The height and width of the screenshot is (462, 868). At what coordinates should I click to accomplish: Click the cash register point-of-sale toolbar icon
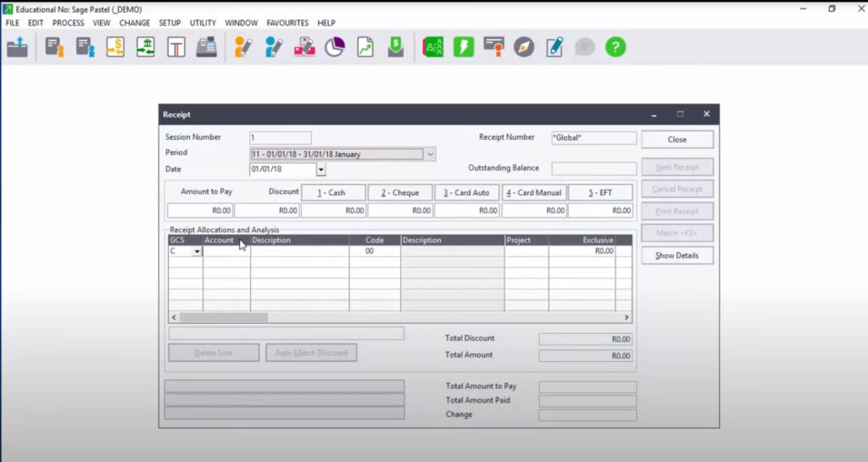click(206, 47)
